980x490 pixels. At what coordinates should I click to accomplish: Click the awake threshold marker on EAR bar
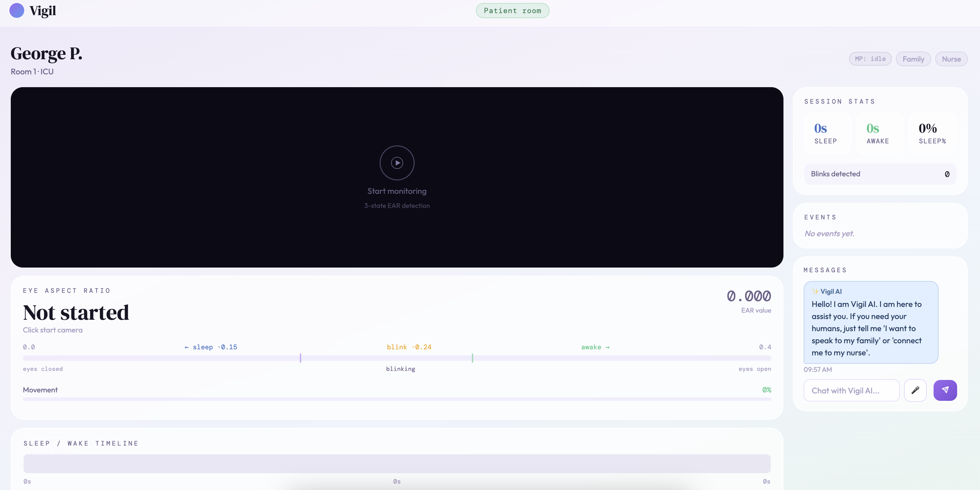click(x=473, y=358)
